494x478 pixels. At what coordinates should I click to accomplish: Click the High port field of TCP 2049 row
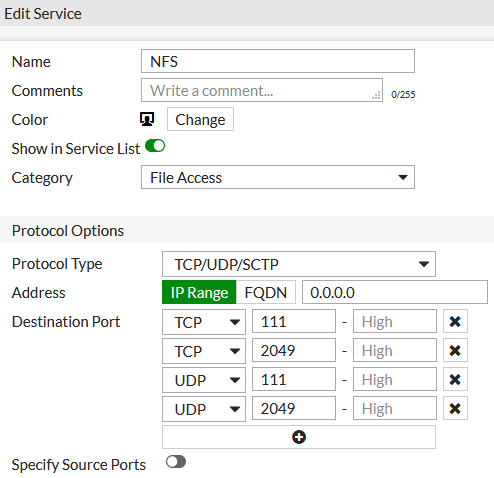pyautogui.click(x=395, y=350)
